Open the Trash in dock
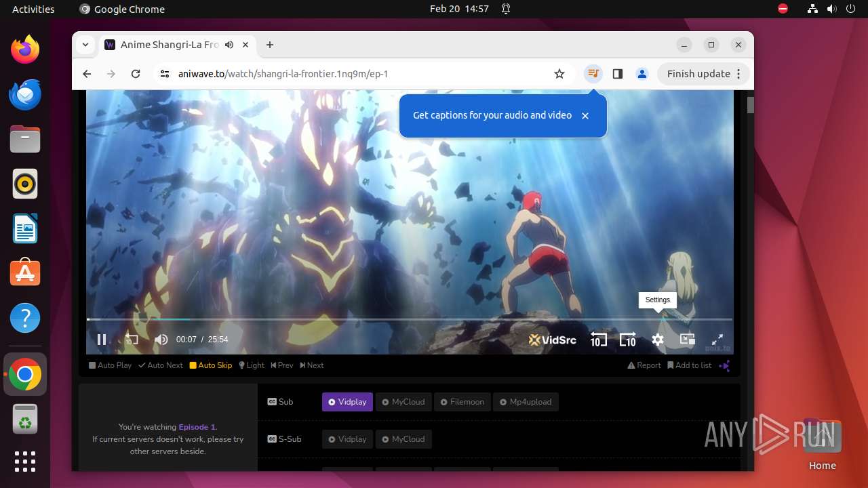 (25, 419)
